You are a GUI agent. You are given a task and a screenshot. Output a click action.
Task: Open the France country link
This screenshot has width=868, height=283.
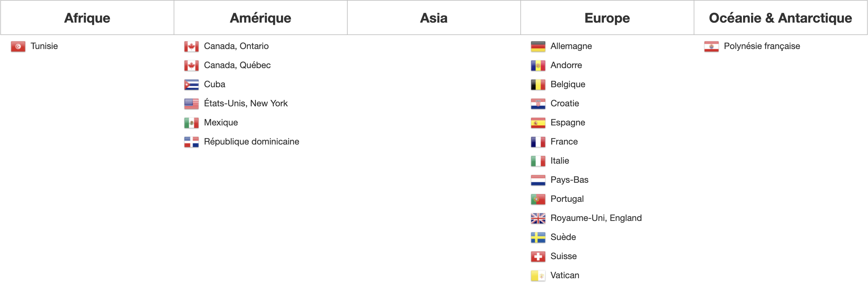point(564,142)
